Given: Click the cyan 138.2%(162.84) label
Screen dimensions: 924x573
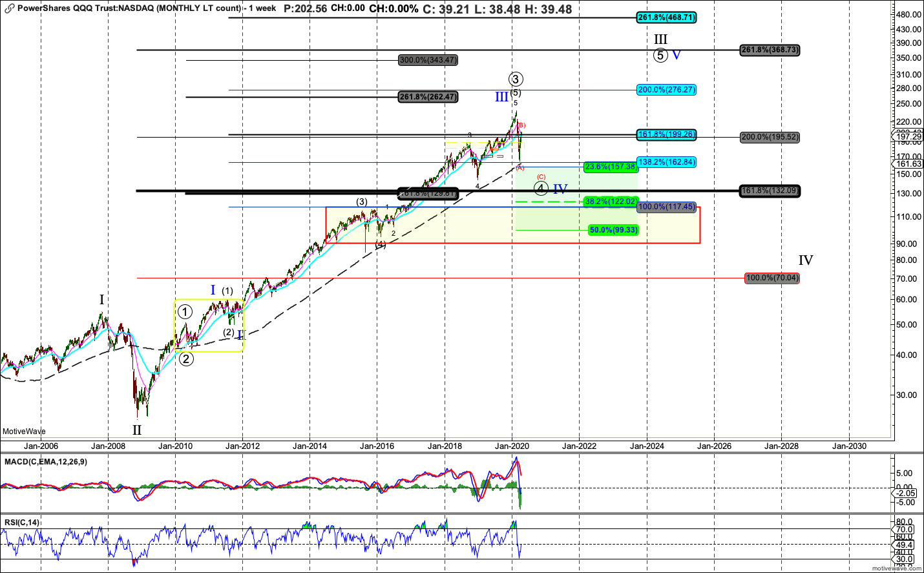Looking at the screenshot, I should tap(666, 162).
